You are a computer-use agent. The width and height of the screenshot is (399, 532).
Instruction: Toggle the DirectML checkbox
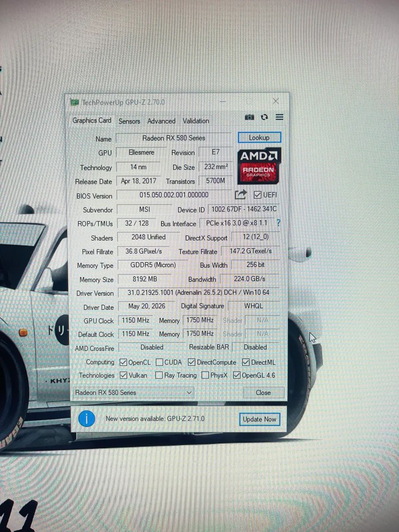click(x=246, y=362)
